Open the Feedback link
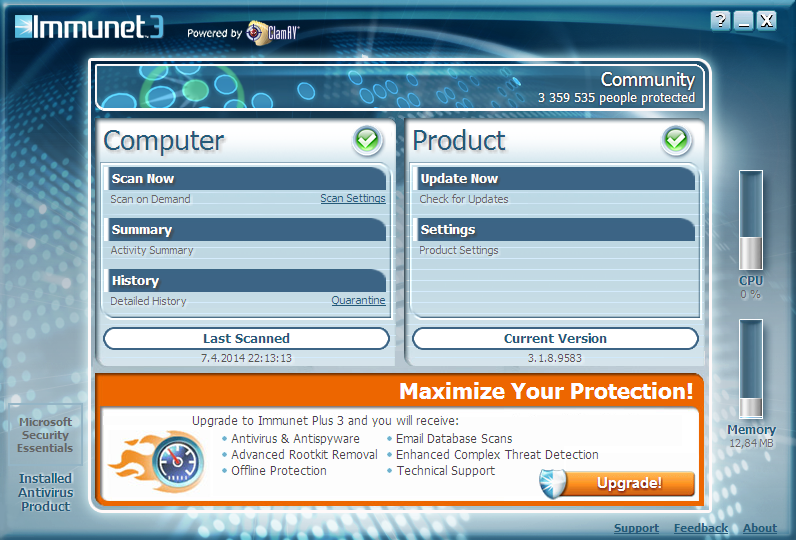This screenshot has width=796, height=540. (x=701, y=528)
